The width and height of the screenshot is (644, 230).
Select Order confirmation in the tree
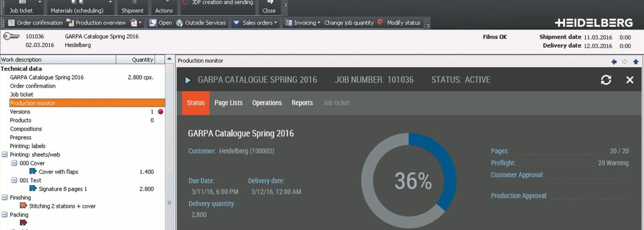pos(33,86)
